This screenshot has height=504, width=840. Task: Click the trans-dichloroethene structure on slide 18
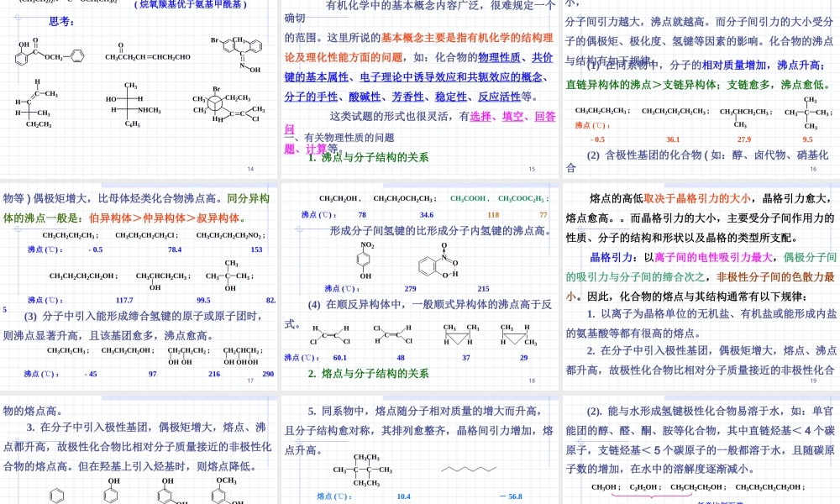pos(392,335)
